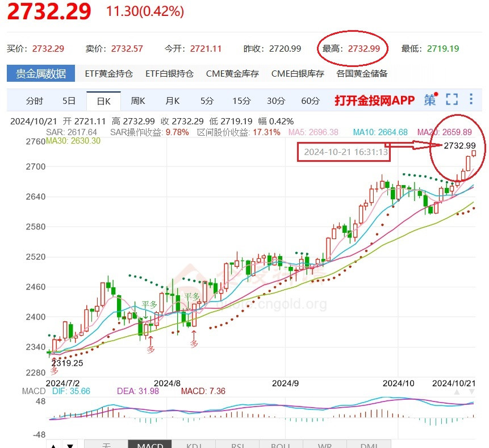
Task: Click the SAR: 2617.64 legend
Action: 72,132
